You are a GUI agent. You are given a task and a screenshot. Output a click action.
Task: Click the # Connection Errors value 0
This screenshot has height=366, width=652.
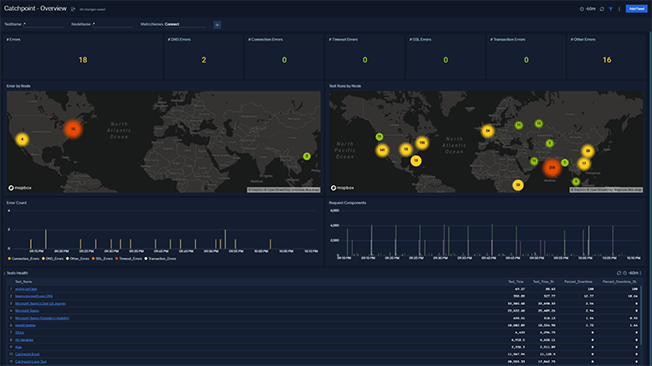[x=284, y=60]
